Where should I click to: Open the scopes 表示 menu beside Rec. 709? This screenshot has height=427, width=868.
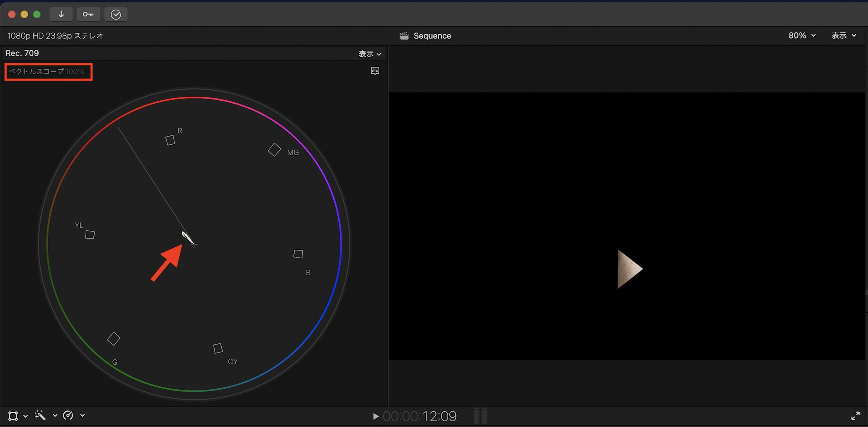tap(370, 54)
